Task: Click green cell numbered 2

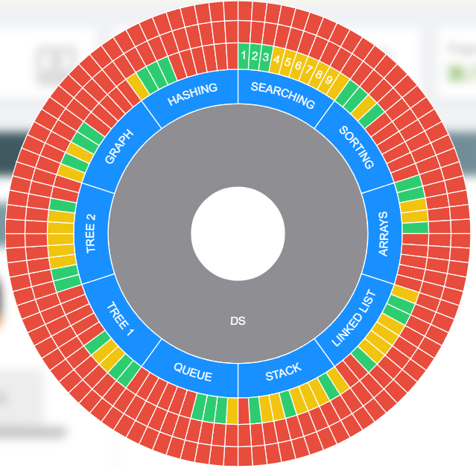Action: [254, 56]
